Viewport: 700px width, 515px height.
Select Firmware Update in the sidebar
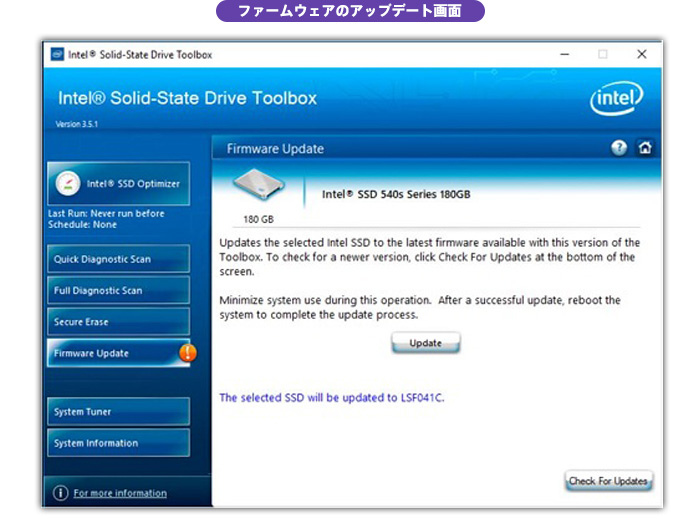(110, 353)
